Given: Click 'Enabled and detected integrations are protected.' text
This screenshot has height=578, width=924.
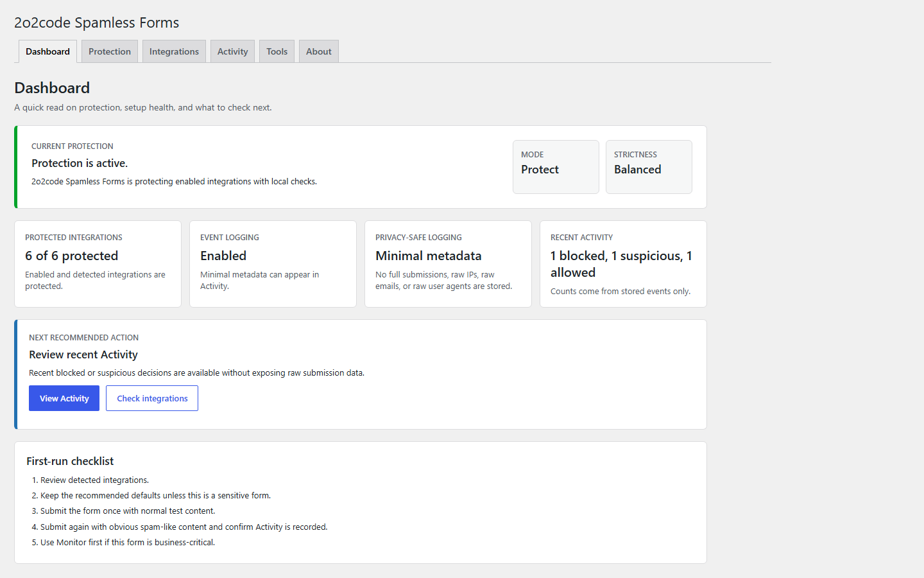Looking at the screenshot, I should (95, 280).
